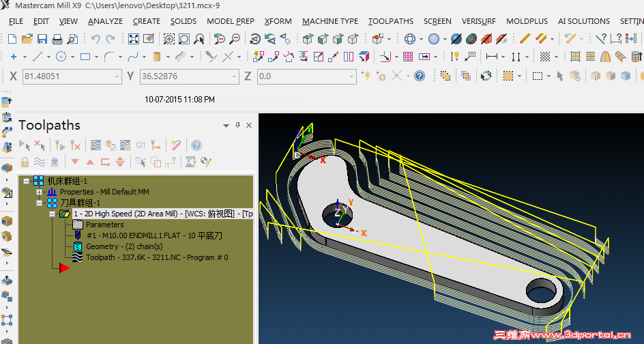Open the Y coordinate dropdown arrow
This screenshot has width=644, height=344.
coord(235,76)
